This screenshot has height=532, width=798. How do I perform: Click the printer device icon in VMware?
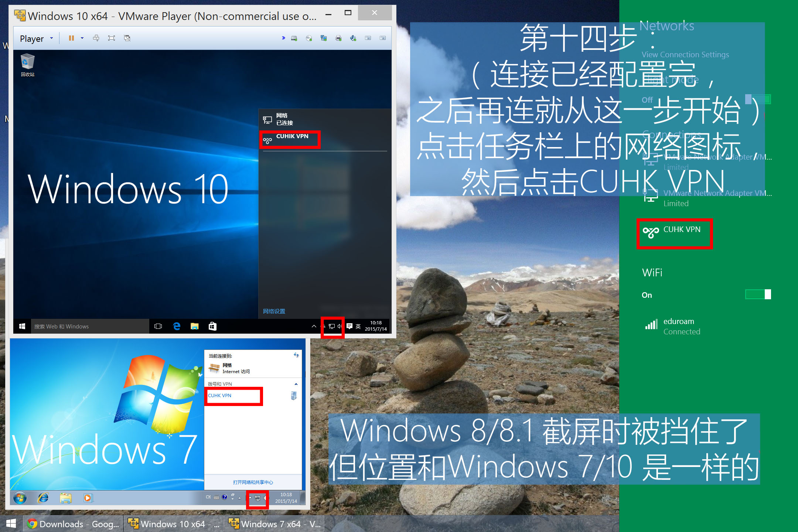pos(338,38)
